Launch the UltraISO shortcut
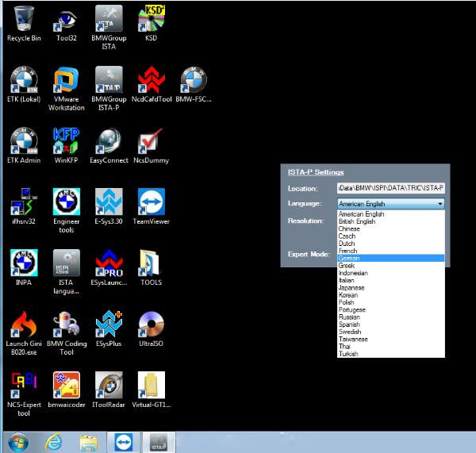This screenshot has width=476, height=453. point(152,329)
